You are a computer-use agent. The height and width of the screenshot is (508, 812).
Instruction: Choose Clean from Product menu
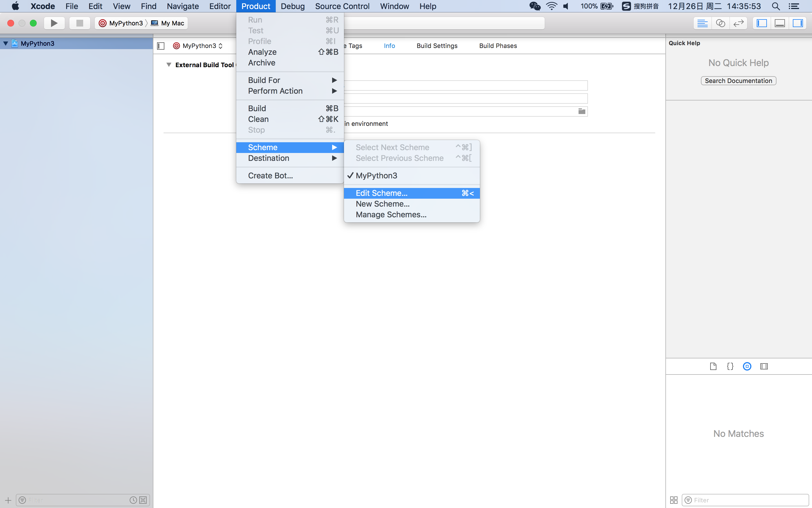290,119
